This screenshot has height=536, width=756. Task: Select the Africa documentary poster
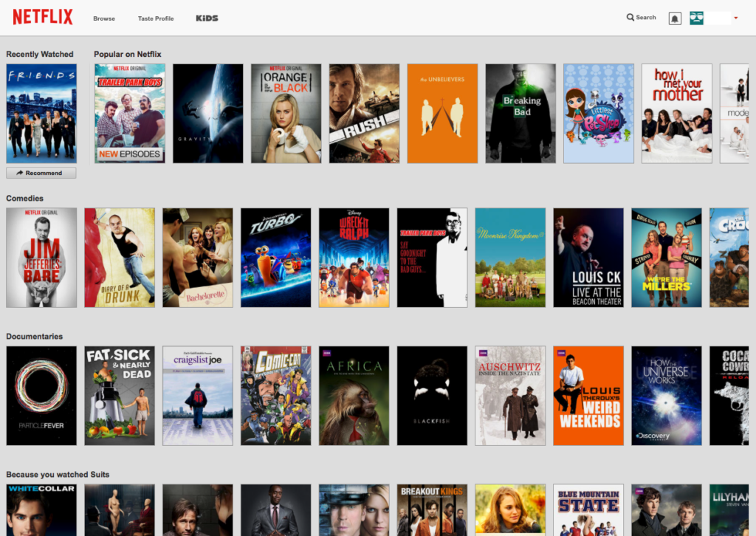tap(354, 396)
